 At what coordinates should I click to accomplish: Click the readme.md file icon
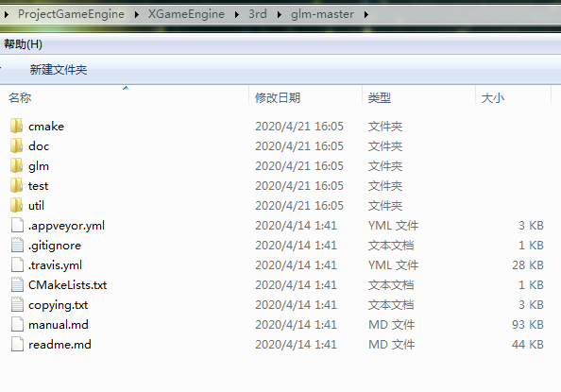tap(17, 345)
